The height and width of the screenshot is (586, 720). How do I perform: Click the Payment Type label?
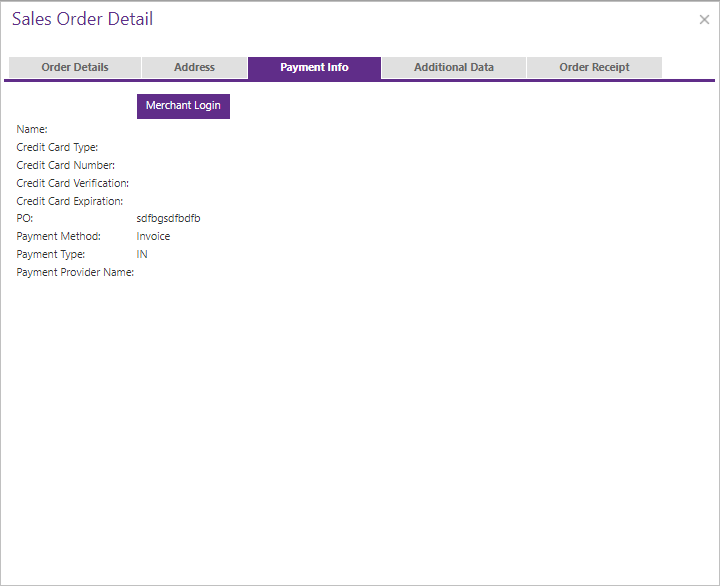click(51, 255)
